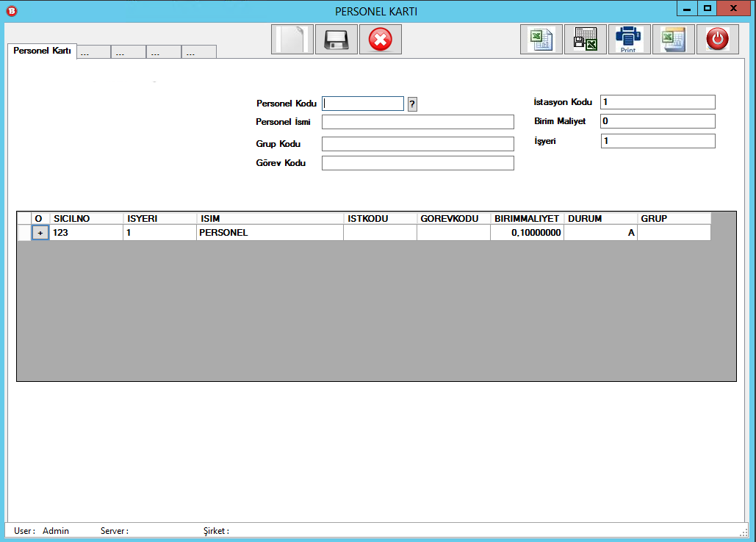Save the record with the floppy disk icon

click(336, 39)
